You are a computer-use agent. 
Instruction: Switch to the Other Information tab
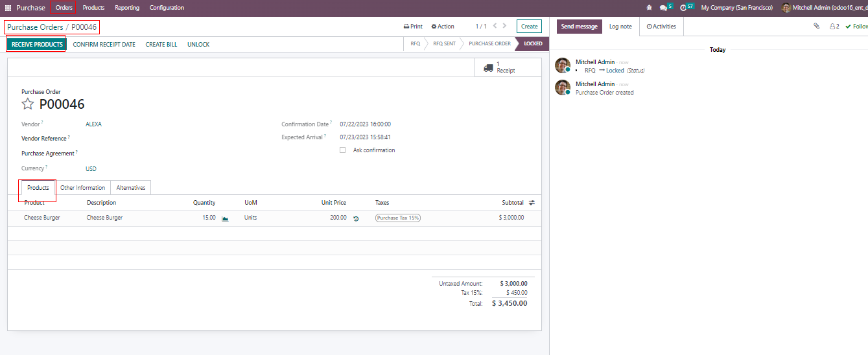[82, 188]
